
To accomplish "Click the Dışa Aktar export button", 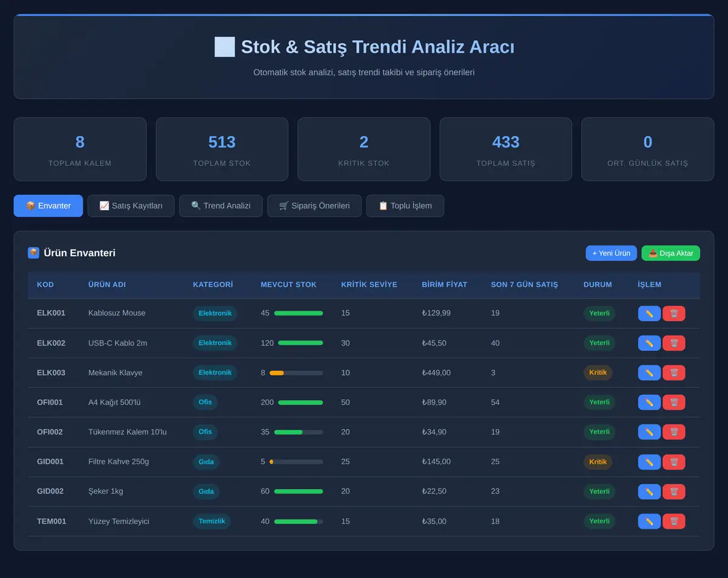I will (x=671, y=253).
